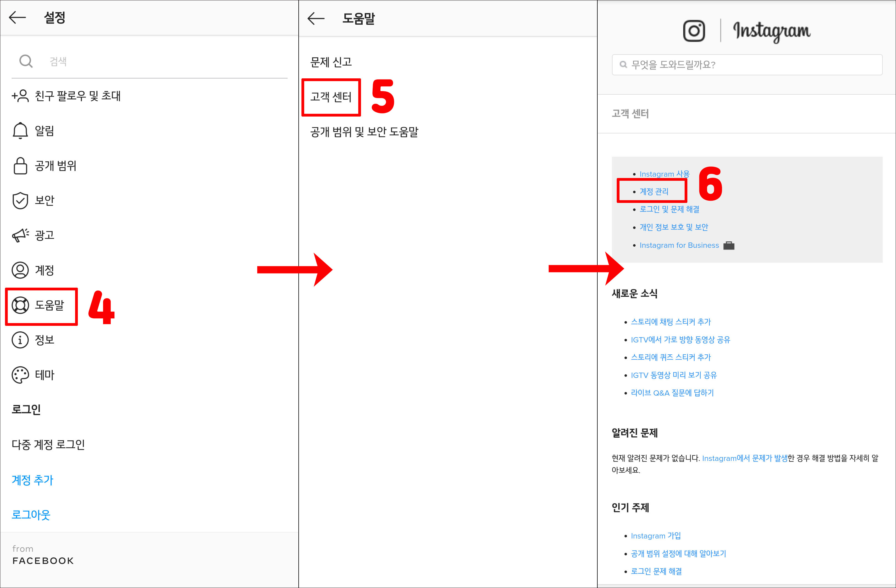Screen dimensions: 896x588
Task: Click the search magnifier icon in settings
Action: pyautogui.click(x=26, y=61)
